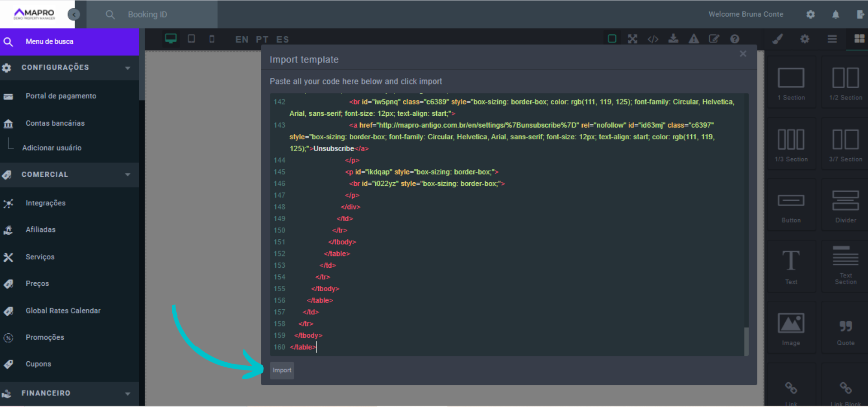Open the Style Manager brush panel
This screenshot has width=868, height=407.
pos(778,39)
